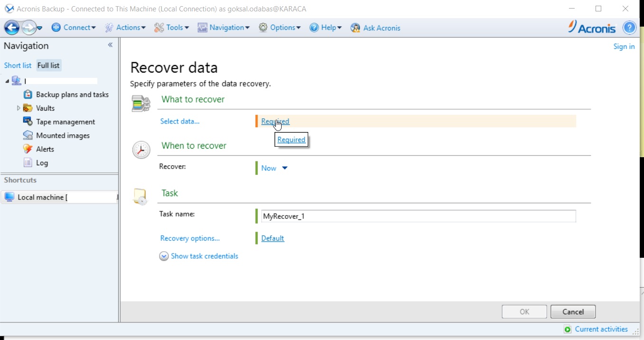Image resolution: width=644 pixels, height=340 pixels.
Task: Click the Mounted images icon
Action: [x=28, y=135]
